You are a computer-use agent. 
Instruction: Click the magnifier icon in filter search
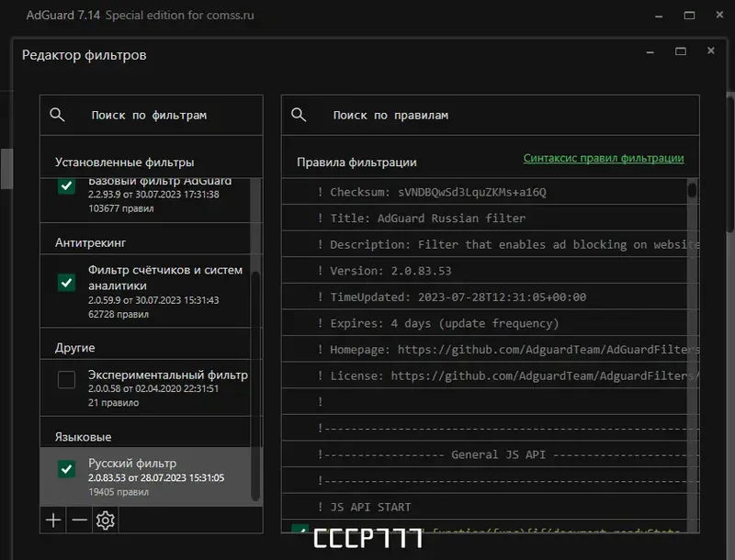[57, 115]
